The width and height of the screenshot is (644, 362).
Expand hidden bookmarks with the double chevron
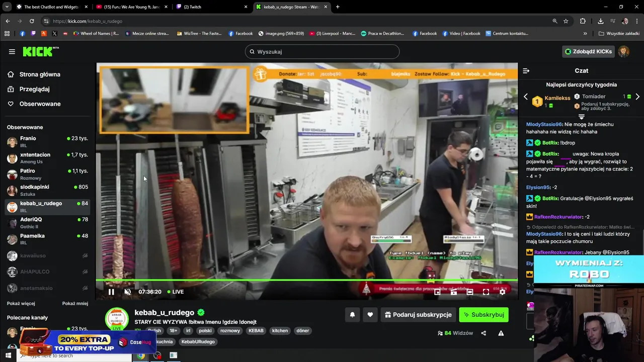[x=585, y=34]
